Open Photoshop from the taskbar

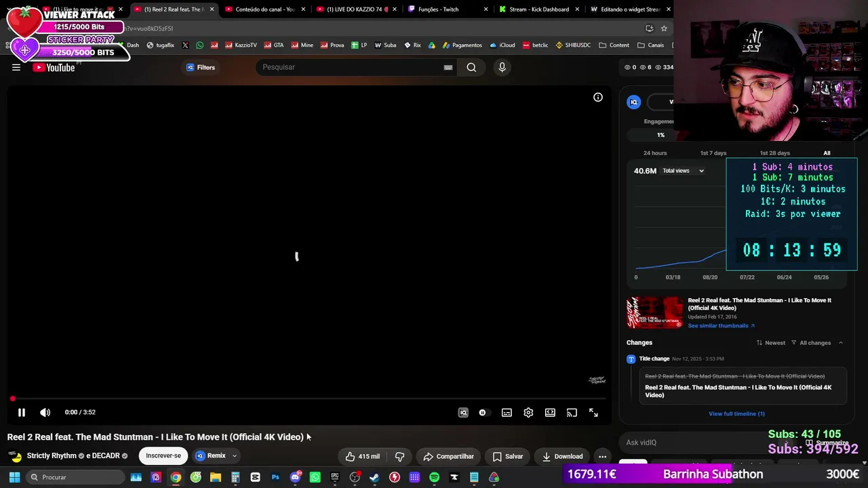(275, 477)
